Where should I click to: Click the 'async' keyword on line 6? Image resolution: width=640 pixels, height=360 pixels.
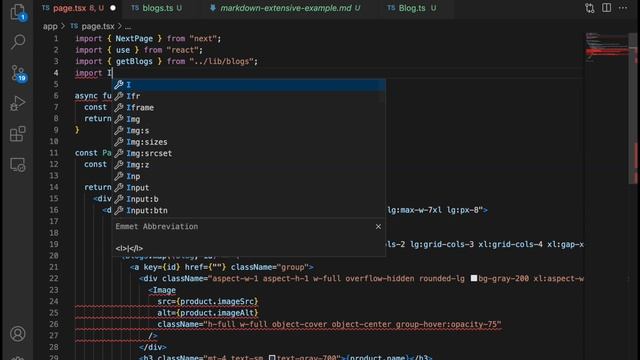[x=86, y=96]
